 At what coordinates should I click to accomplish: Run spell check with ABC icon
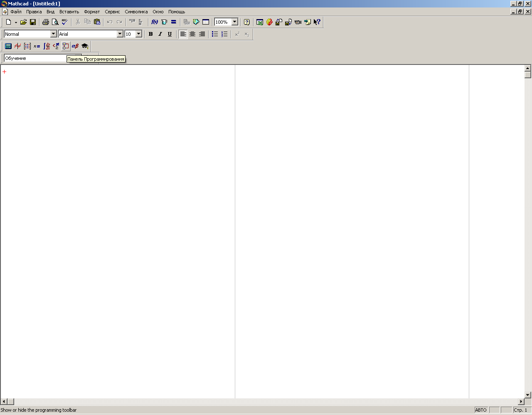(64, 22)
